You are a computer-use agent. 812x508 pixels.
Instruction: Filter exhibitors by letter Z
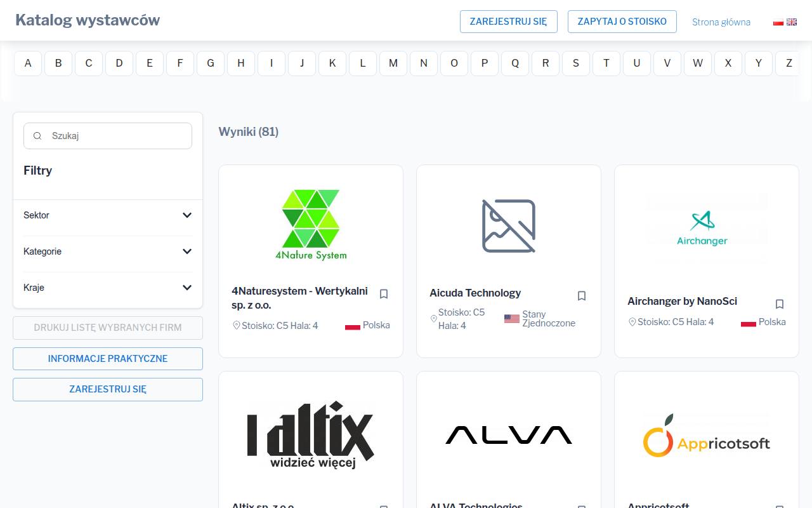787,63
